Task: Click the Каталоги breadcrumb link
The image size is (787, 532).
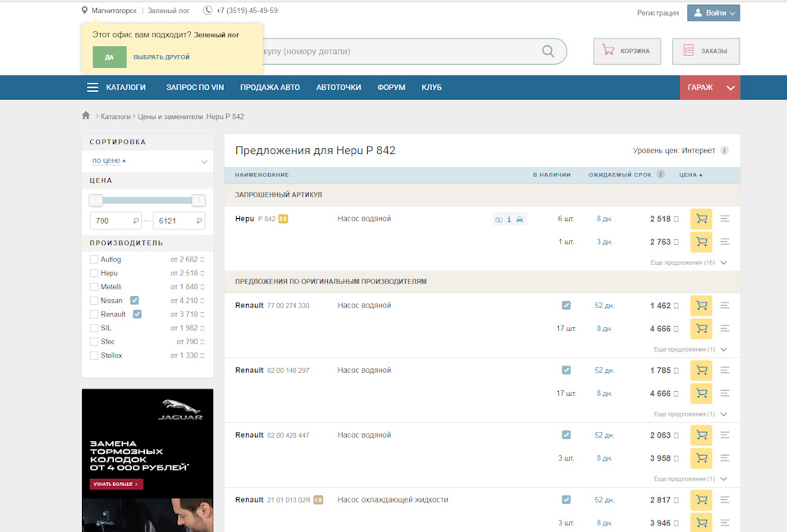Action: click(116, 116)
